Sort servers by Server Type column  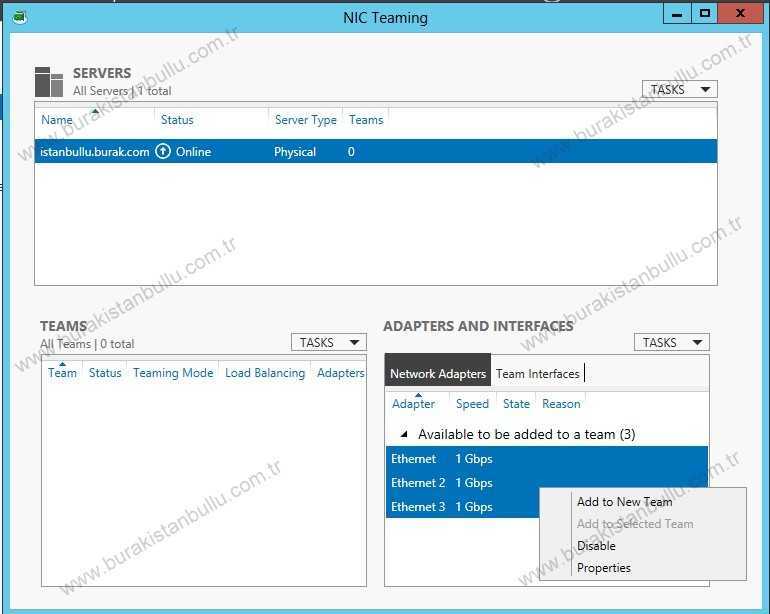pos(305,120)
